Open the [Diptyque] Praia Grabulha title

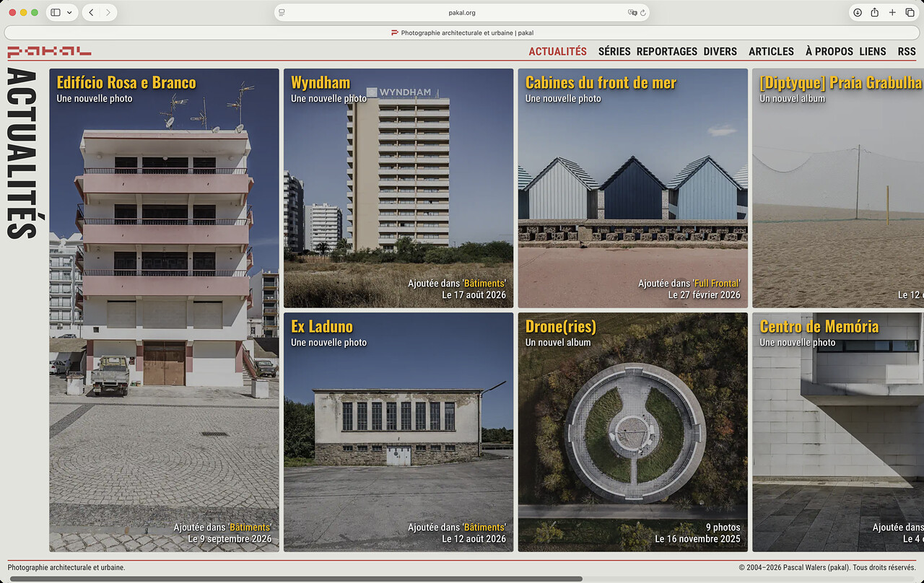841,82
